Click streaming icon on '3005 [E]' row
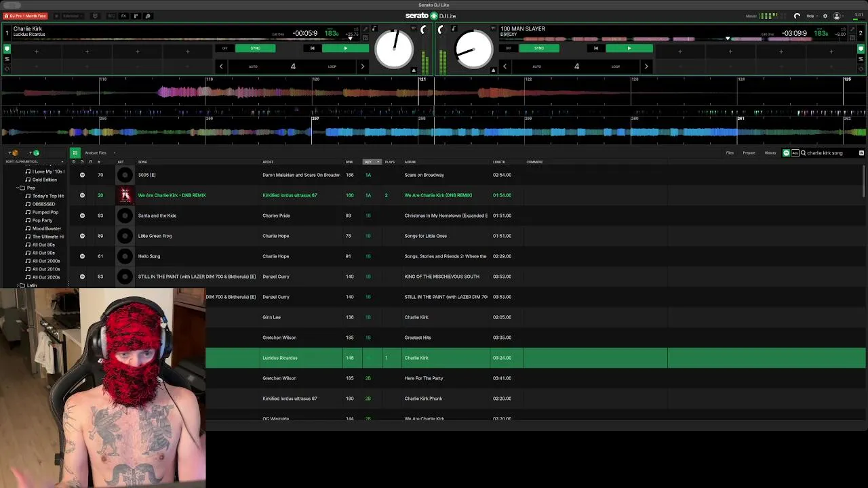868x488 pixels. coord(82,175)
